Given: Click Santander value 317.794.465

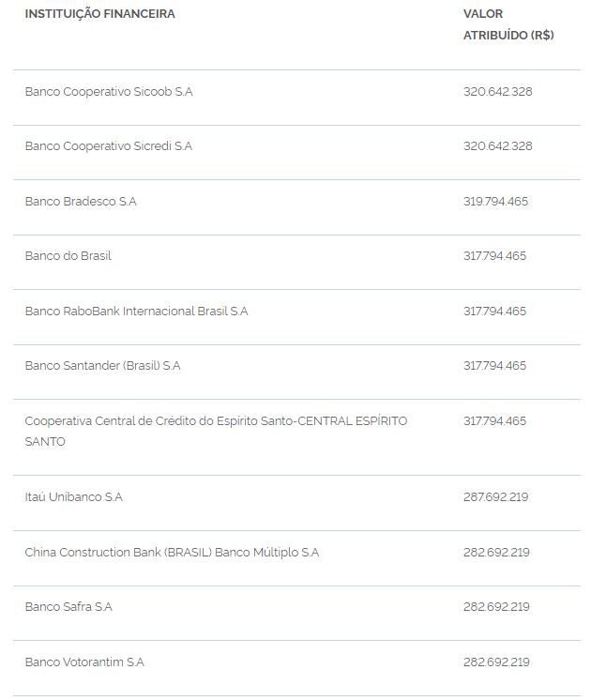Looking at the screenshot, I should (x=494, y=366).
